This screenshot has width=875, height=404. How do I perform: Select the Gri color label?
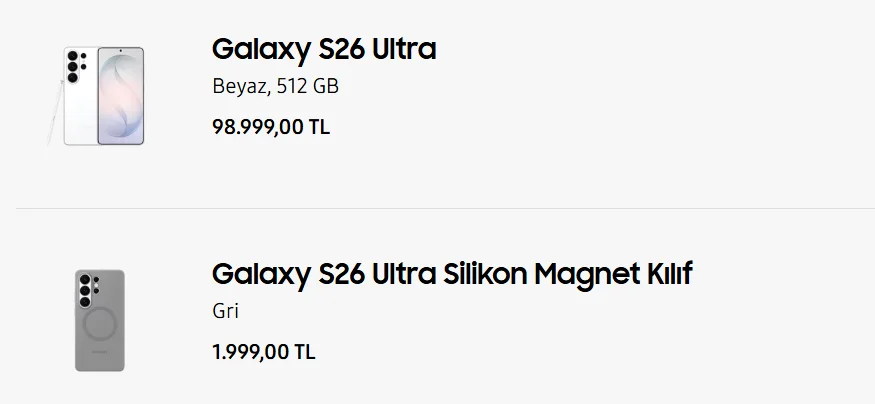(225, 311)
